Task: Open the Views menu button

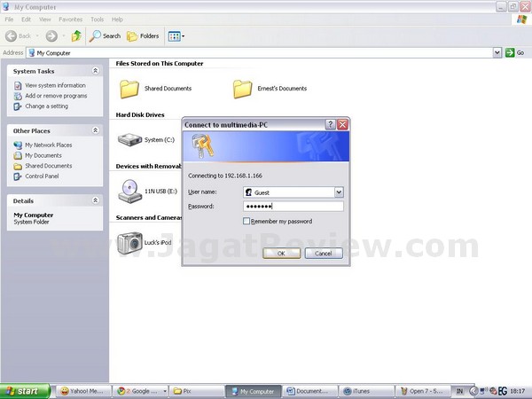Action: (176, 36)
